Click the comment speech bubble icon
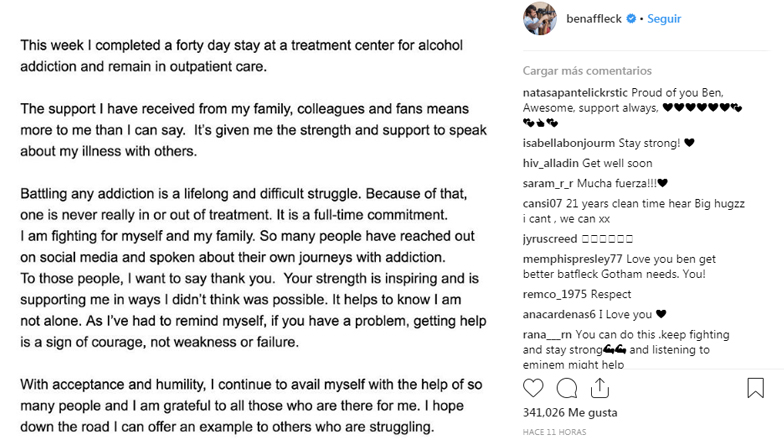 (567, 388)
